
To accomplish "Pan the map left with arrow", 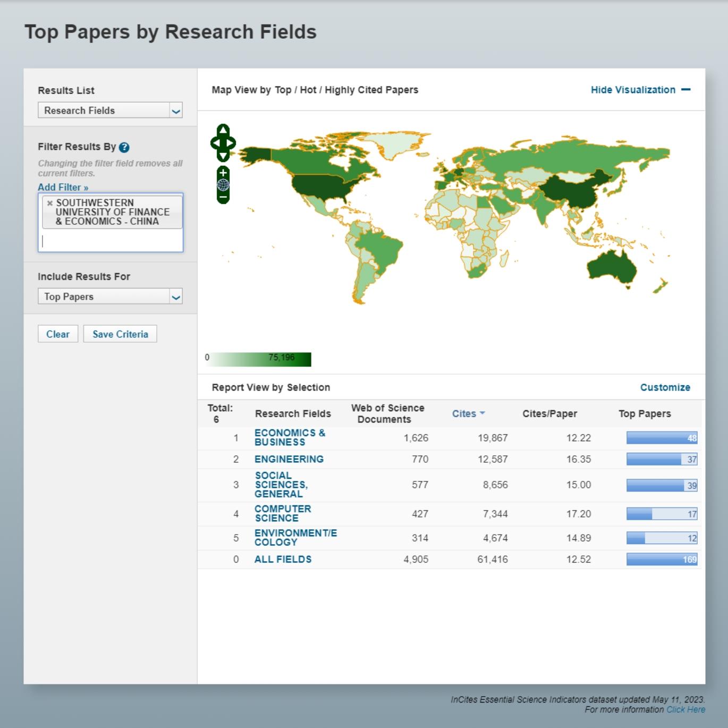I will click(x=214, y=143).
